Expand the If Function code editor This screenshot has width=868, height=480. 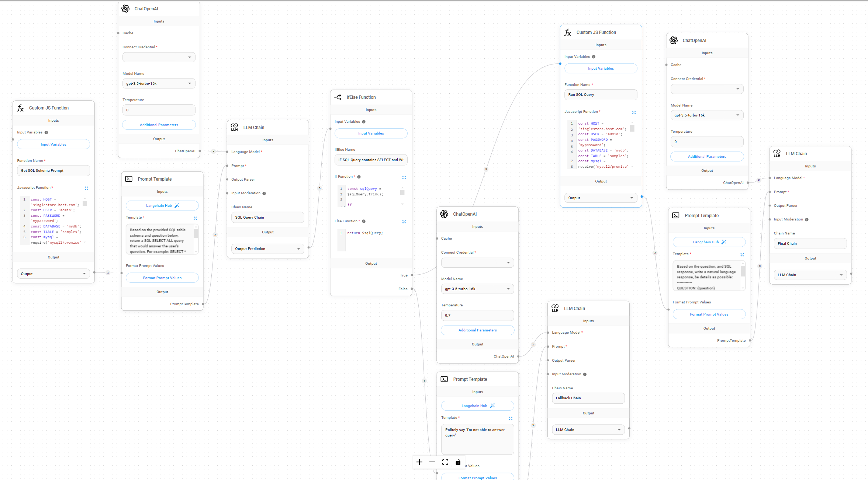(x=404, y=177)
